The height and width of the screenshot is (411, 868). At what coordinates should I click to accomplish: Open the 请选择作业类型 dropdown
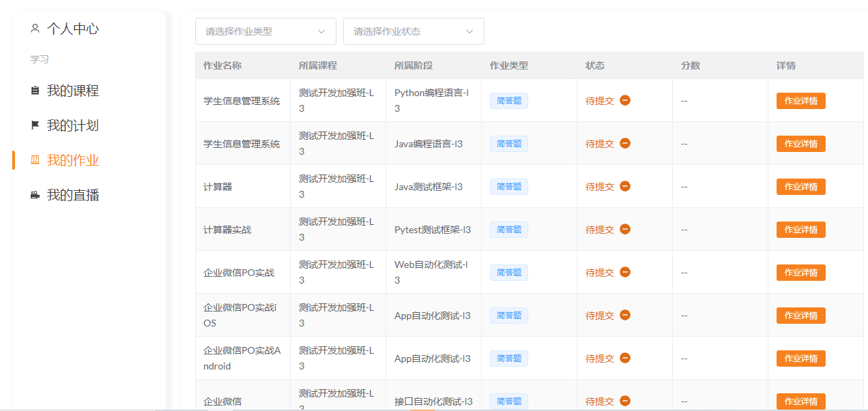coord(265,31)
